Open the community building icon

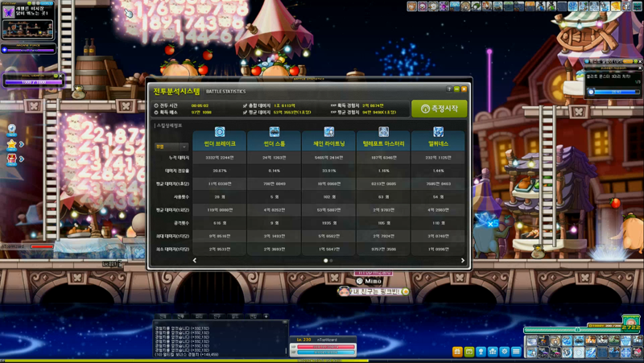[493, 352]
